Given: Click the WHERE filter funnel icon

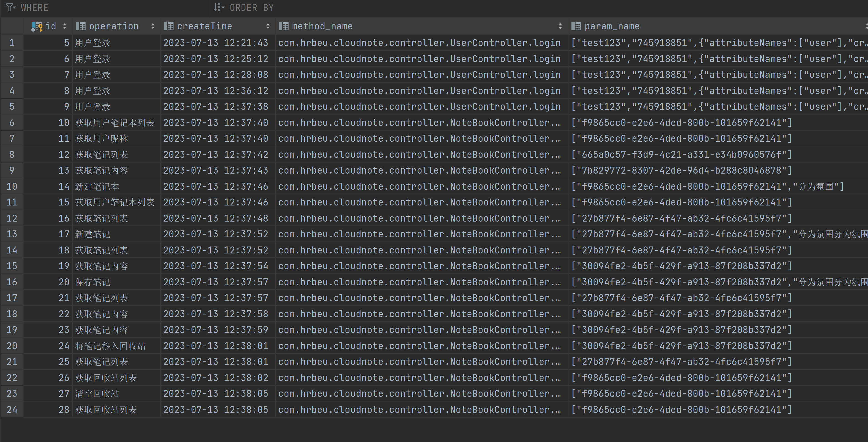Looking at the screenshot, I should click(10, 7).
